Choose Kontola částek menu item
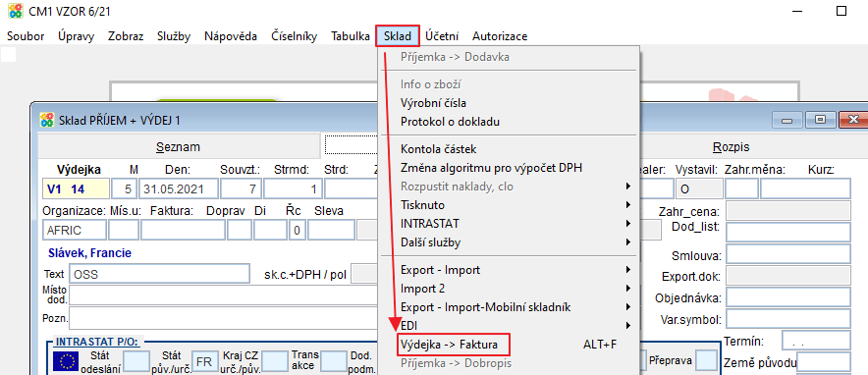 [508, 149]
